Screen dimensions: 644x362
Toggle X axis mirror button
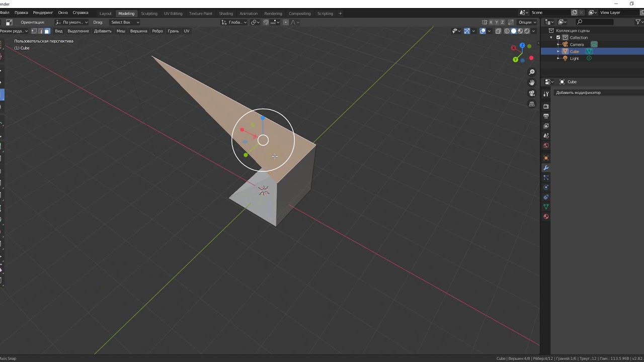[x=491, y=22]
